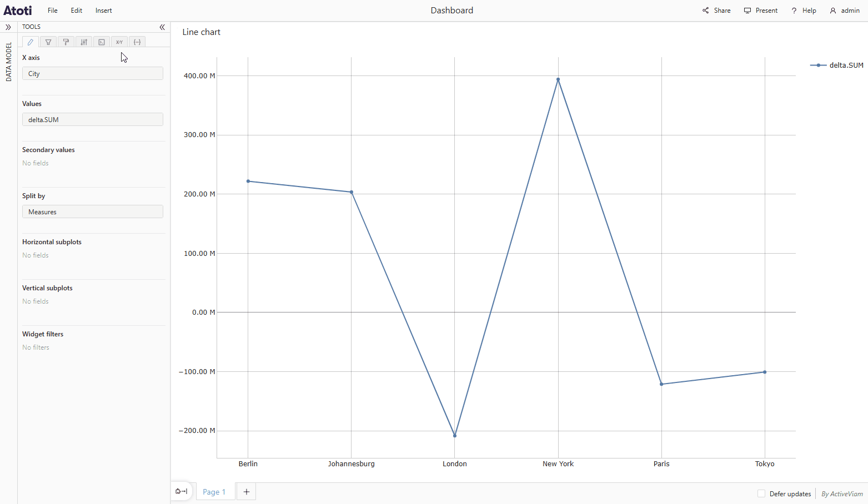
Task: Open the paint-roller Style tab
Action: click(66, 42)
